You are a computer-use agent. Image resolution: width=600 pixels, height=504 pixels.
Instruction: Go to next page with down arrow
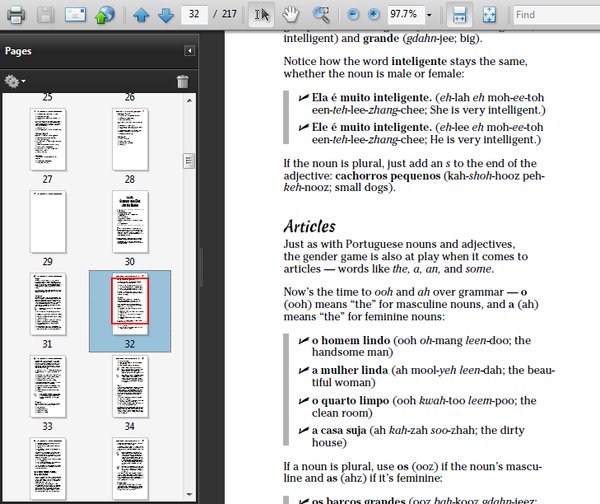pyautogui.click(x=166, y=15)
